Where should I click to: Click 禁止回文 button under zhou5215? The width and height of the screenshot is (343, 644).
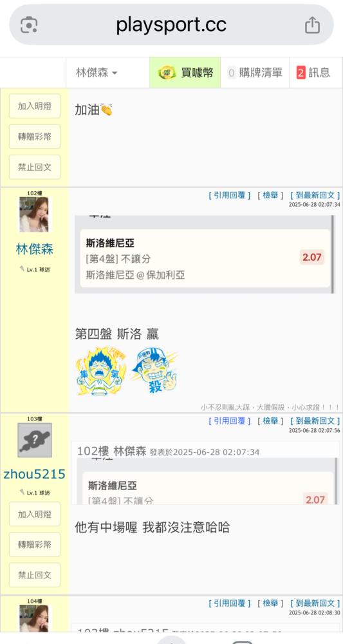pyautogui.click(x=35, y=575)
